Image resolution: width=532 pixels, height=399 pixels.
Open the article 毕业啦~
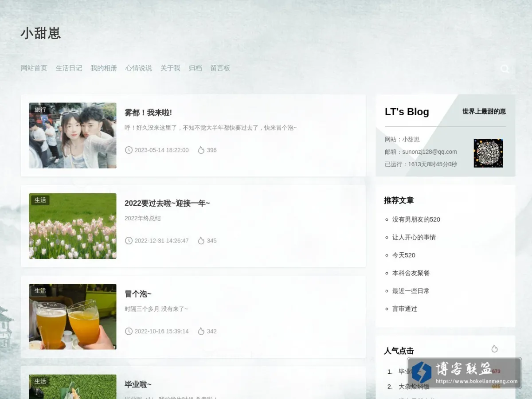pyautogui.click(x=138, y=384)
